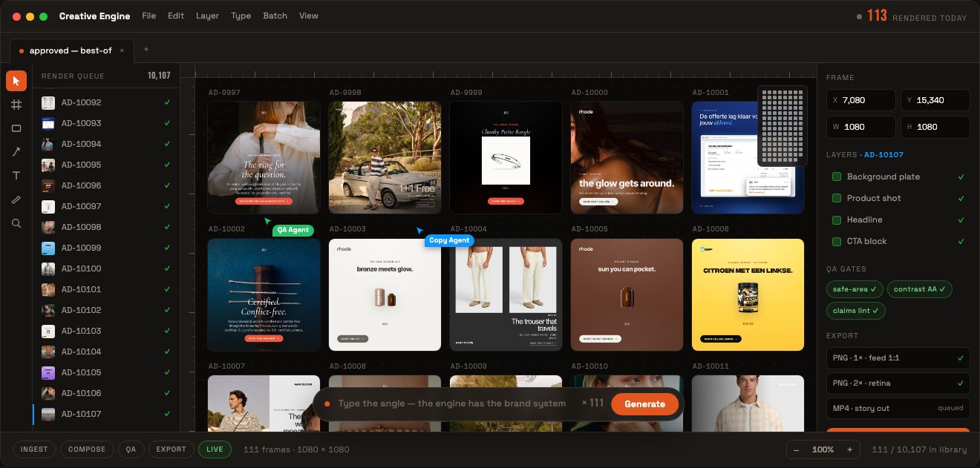Image resolution: width=980 pixels, height=468 pixels.
Task: Zoom out with the minus button
Action: coord(797,449)
